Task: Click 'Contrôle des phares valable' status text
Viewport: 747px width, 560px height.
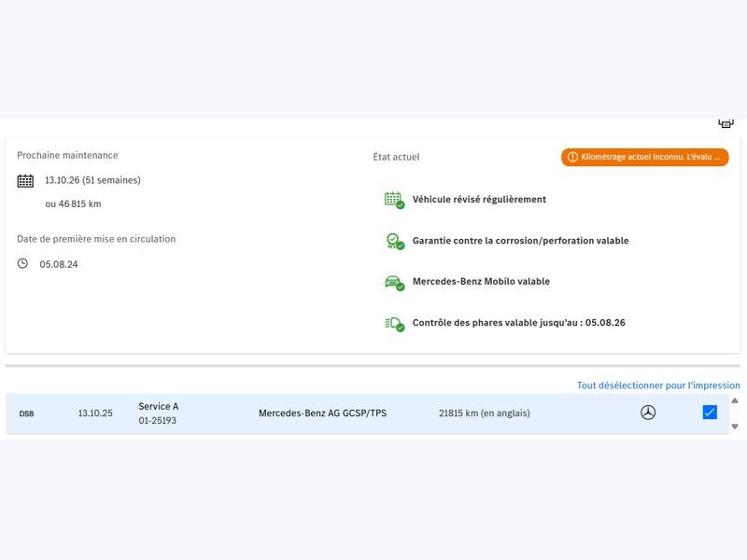Action: click(x=518, y=323)
